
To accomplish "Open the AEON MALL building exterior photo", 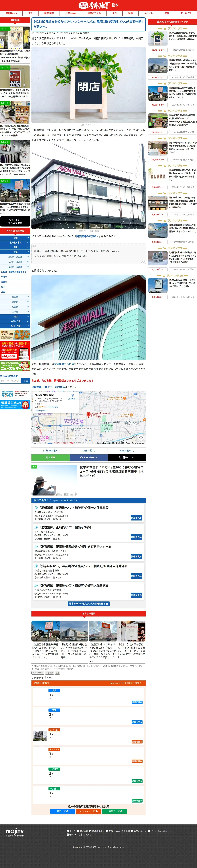I will (89, 186).
